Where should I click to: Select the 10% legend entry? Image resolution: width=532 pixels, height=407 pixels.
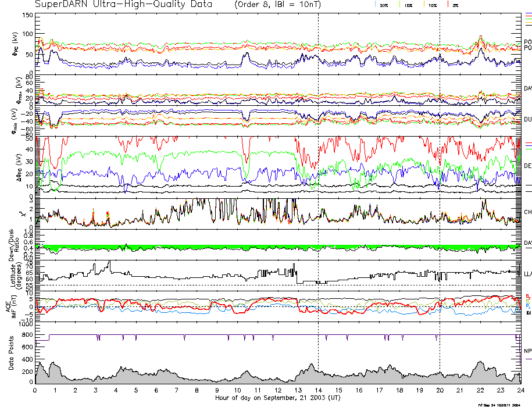coord(432,5)
